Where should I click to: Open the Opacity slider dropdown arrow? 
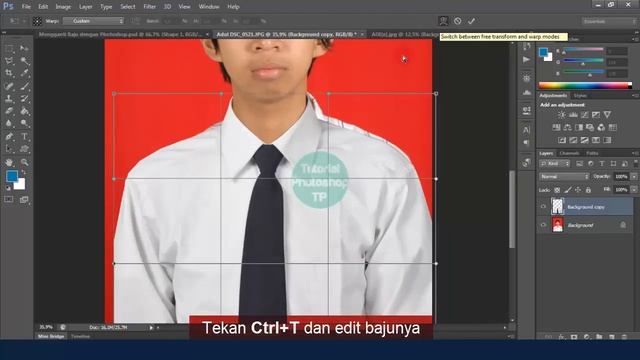point(634,177)
